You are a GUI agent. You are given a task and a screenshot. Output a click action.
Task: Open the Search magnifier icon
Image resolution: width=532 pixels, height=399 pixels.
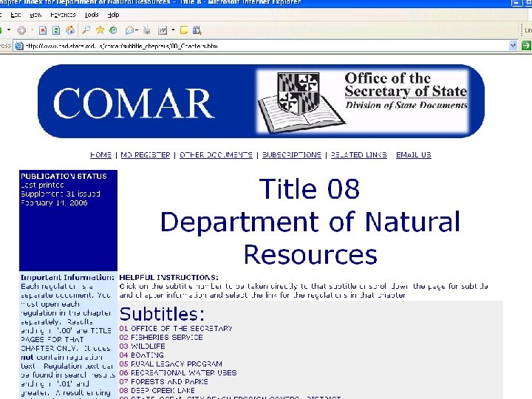pyautogui.click(x=86, y=30)
